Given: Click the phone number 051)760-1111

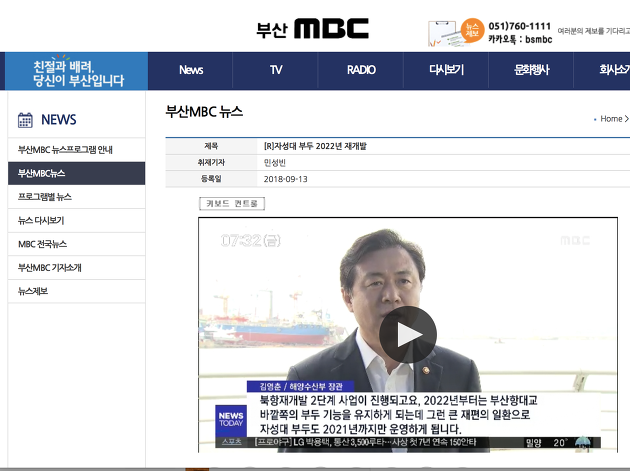Looking at the screenshot, I should [x=520, y=26].
